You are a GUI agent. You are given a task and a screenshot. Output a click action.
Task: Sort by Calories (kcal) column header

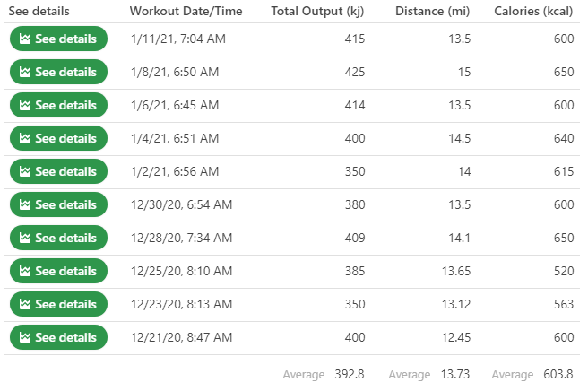coord(533,12)
